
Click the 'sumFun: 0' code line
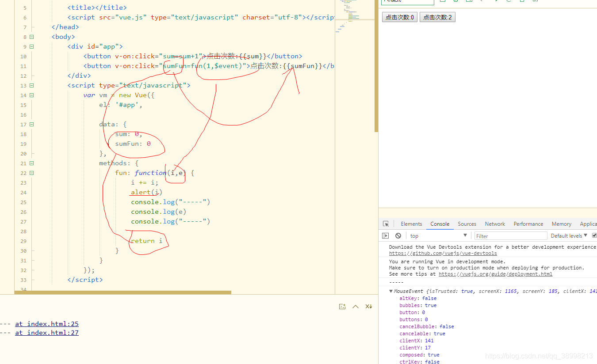click(133, 144)
